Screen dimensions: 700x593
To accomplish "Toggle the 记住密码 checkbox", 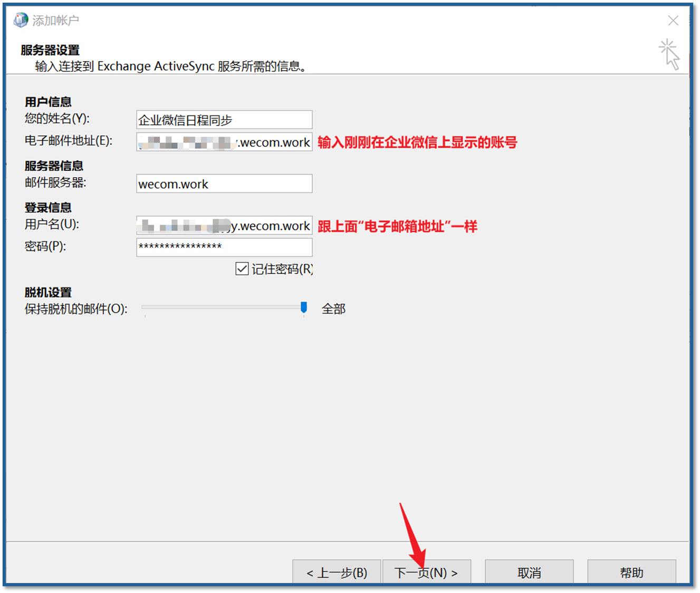I will 242,269.
